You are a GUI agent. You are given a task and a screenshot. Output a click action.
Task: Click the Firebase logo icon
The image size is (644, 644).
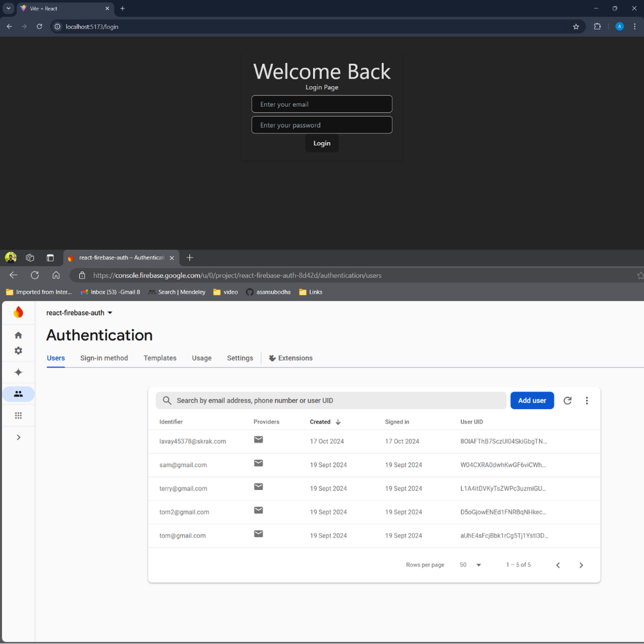18,312
